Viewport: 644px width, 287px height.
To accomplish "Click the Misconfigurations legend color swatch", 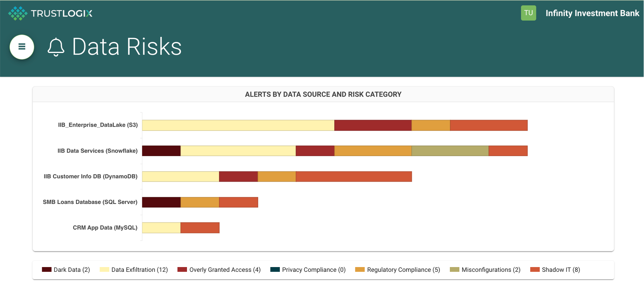I will tap(454, 269).
